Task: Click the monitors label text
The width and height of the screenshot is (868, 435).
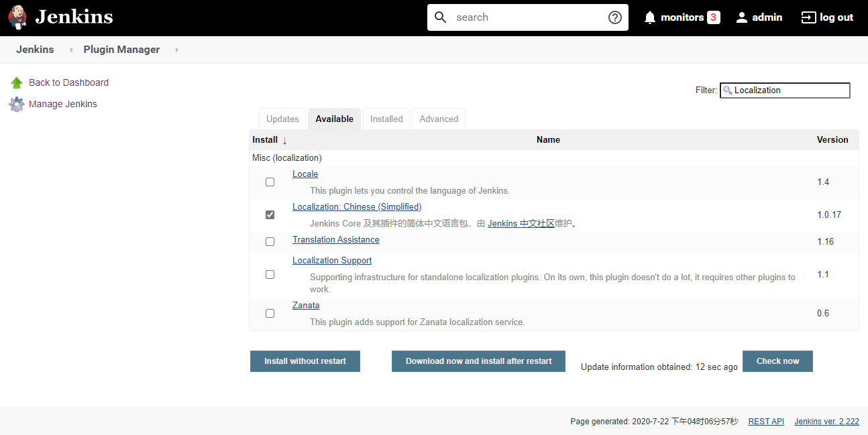Action: click(x=682, y=17)
